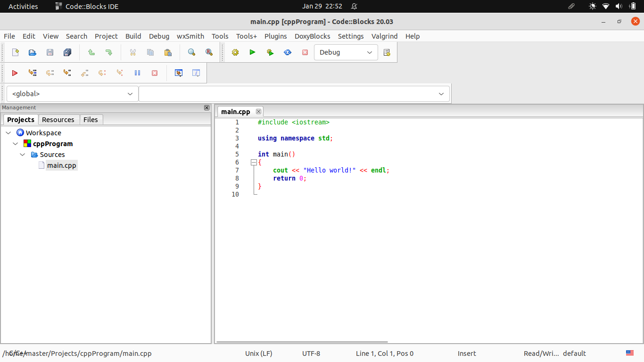Click the editor horizontal scrollbar
Image resolution: width=644 pixels, height=362 pixels.
coord(302,342)
